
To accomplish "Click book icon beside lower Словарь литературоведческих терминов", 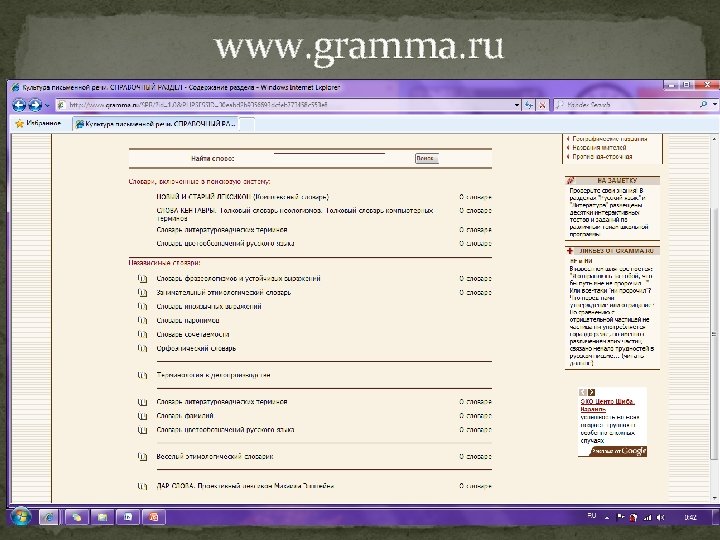I will click(x=142, y=402).
